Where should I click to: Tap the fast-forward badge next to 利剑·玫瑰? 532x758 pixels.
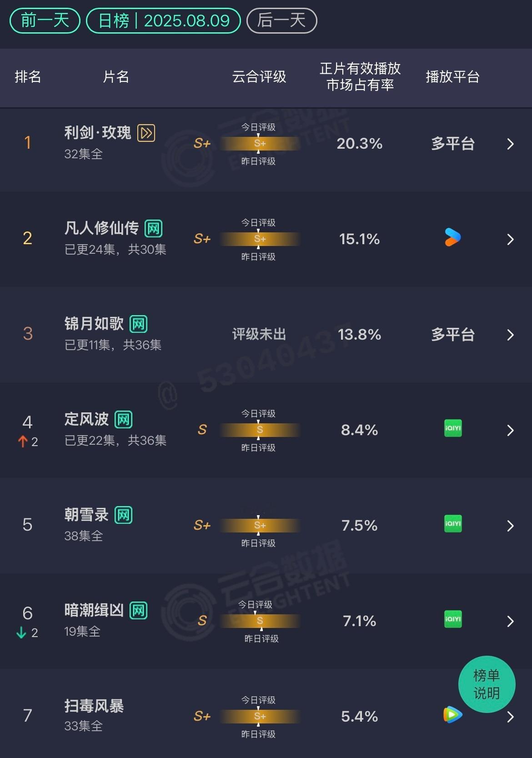click(x=146, y=133)
